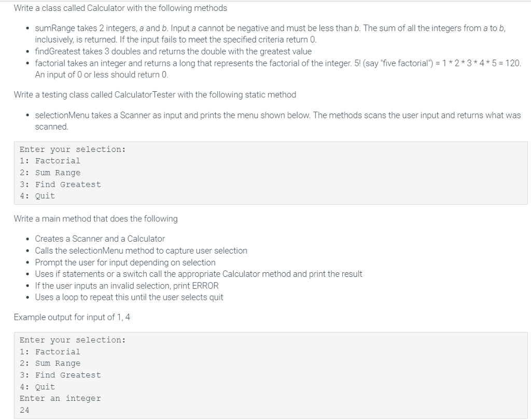Viewport: 531px width, 420px height.
Task: Click 'Prompt the user for input' bullet
Action: (125, 262)
